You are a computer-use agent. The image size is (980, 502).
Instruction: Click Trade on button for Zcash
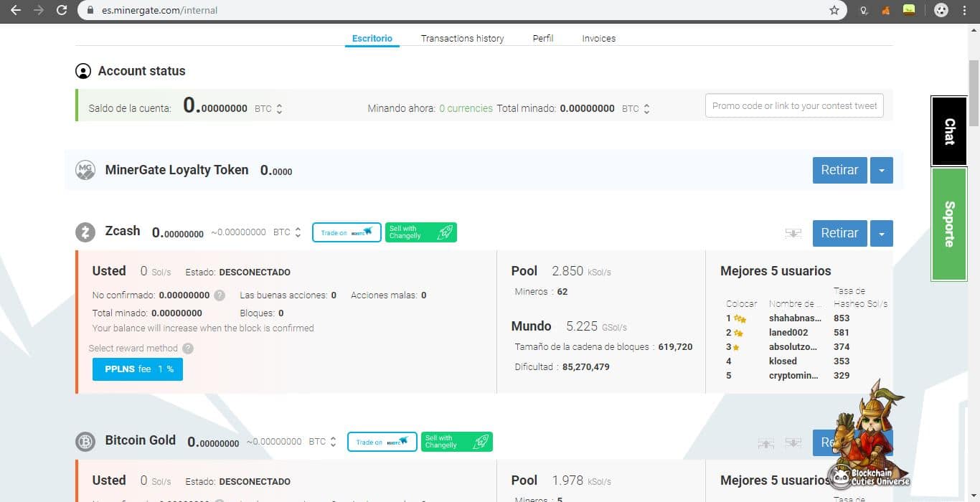click(347, 232)
